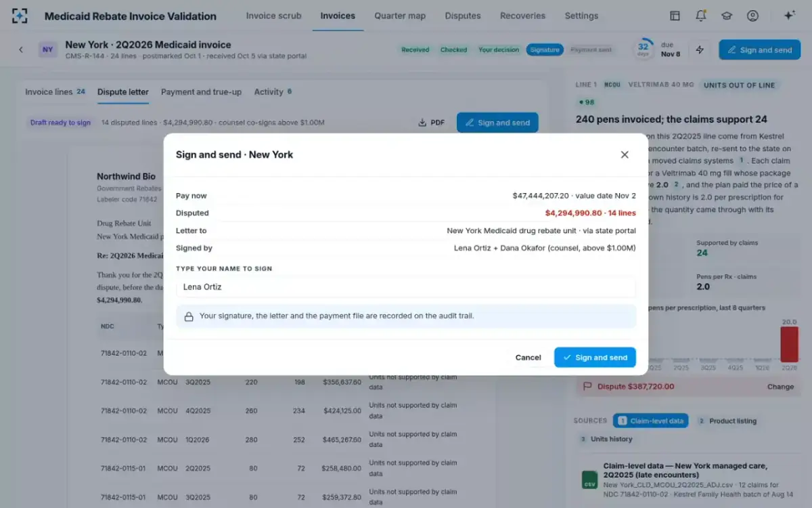
Task: Click citation marker 2 in explanation
Action: [x=675, y=184]
